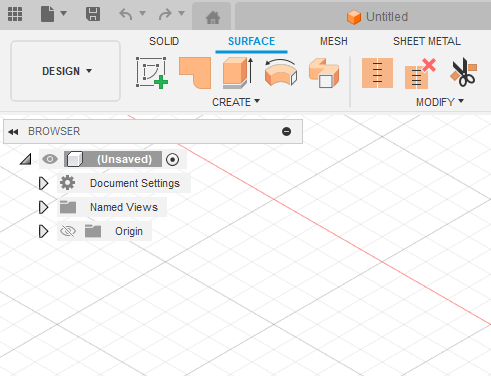Undo the last action
This screenshot has height=376, width=491.
126,14
